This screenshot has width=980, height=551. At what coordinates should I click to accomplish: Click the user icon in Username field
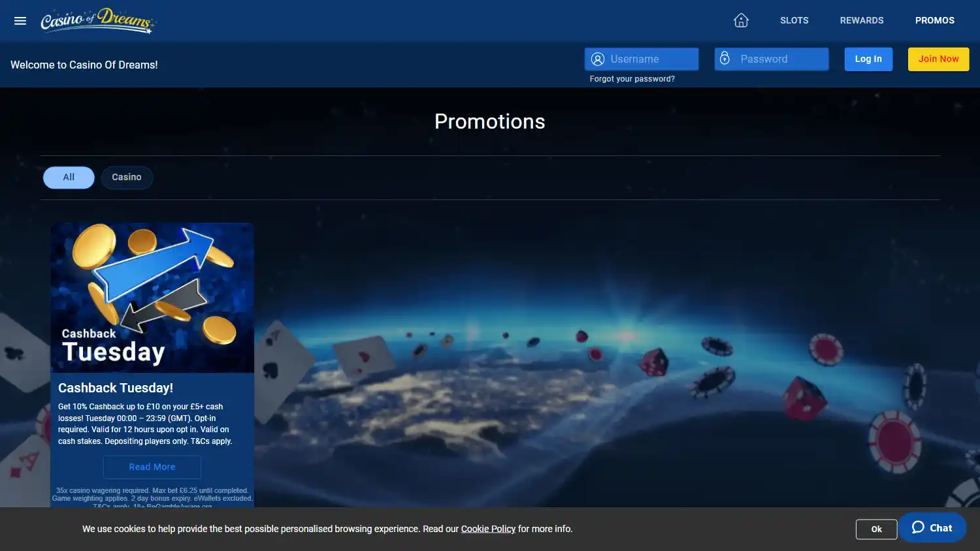598,59
